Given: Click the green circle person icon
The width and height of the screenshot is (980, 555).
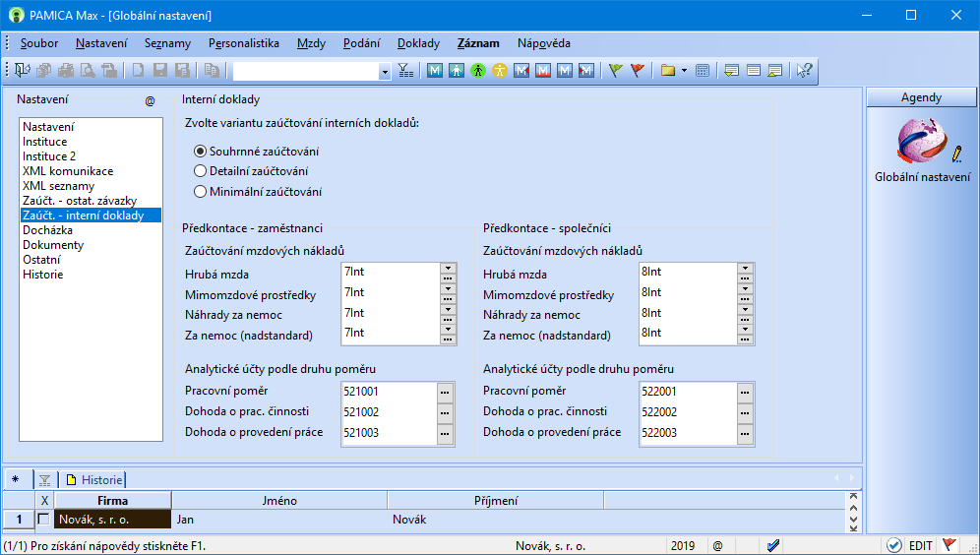Looking at the screenshot, I should [478, 71].
